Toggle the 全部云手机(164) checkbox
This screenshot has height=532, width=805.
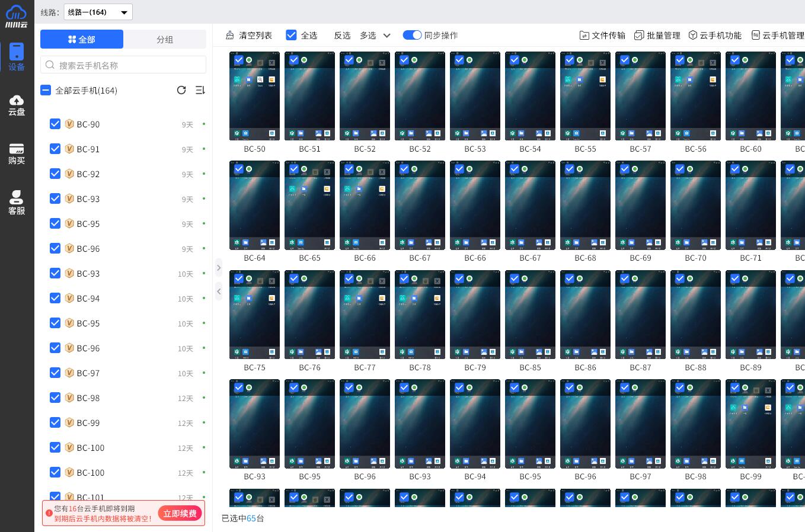[46, 90]
